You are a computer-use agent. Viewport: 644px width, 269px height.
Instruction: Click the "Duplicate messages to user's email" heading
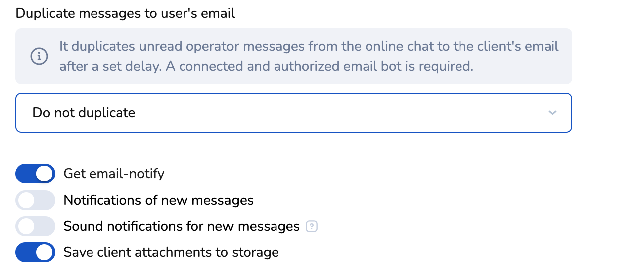125,13
